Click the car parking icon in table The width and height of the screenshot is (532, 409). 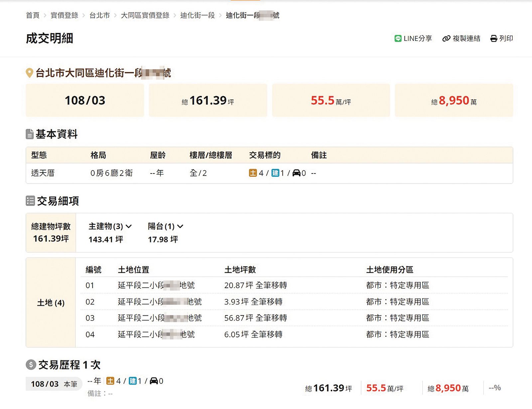tap(296, 173)
